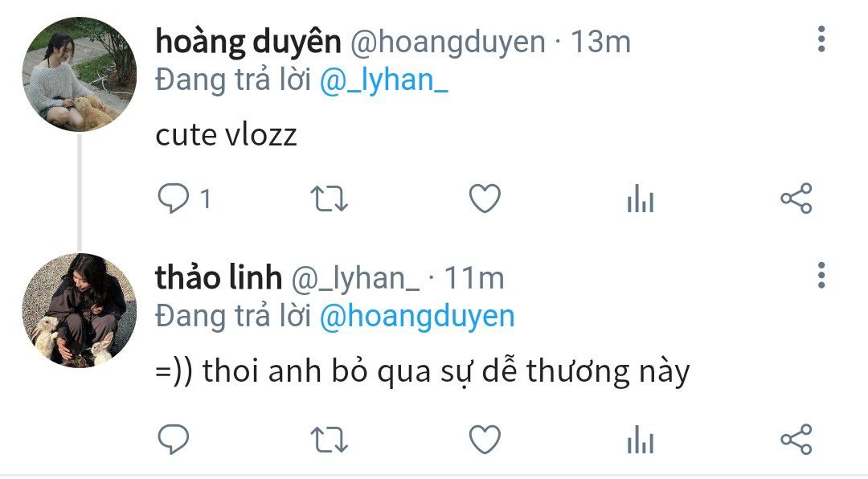Retweet hoàng duyên's 'cute vlozz' tweet
The width and height of the screenshot is (868, 479).
point(329,199)
